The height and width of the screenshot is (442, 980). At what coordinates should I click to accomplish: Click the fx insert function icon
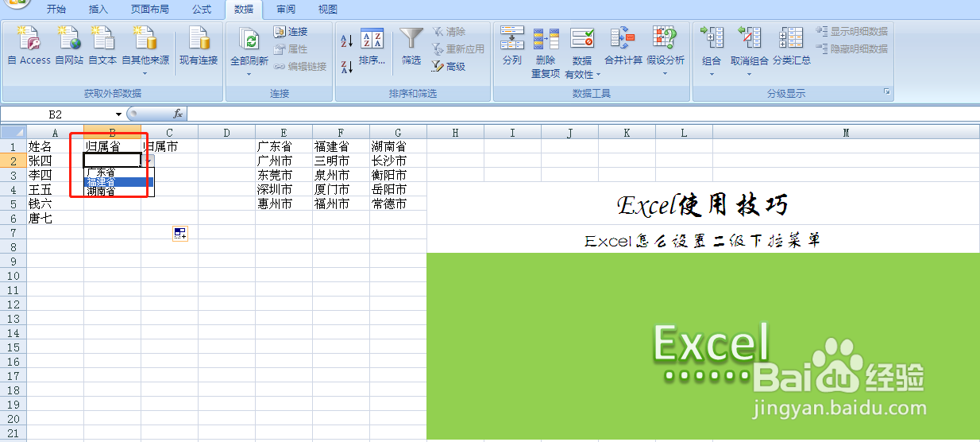[178, 114]
